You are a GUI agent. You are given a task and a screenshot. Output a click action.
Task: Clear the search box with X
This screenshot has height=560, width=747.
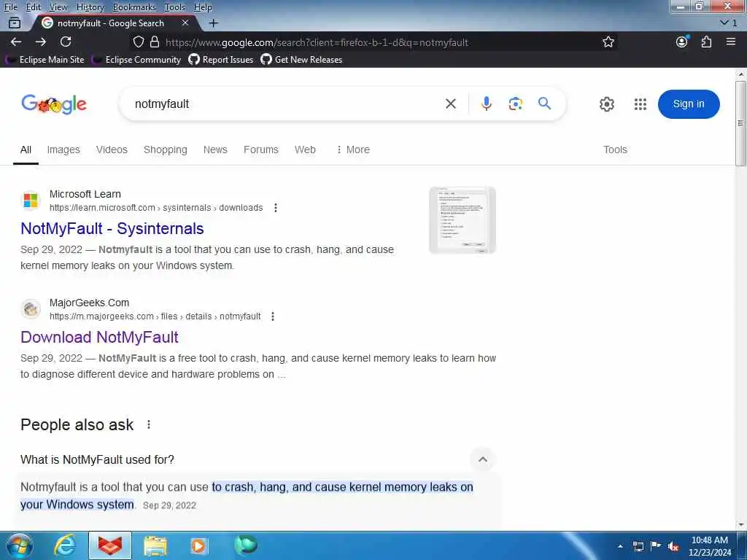point(451,104)
